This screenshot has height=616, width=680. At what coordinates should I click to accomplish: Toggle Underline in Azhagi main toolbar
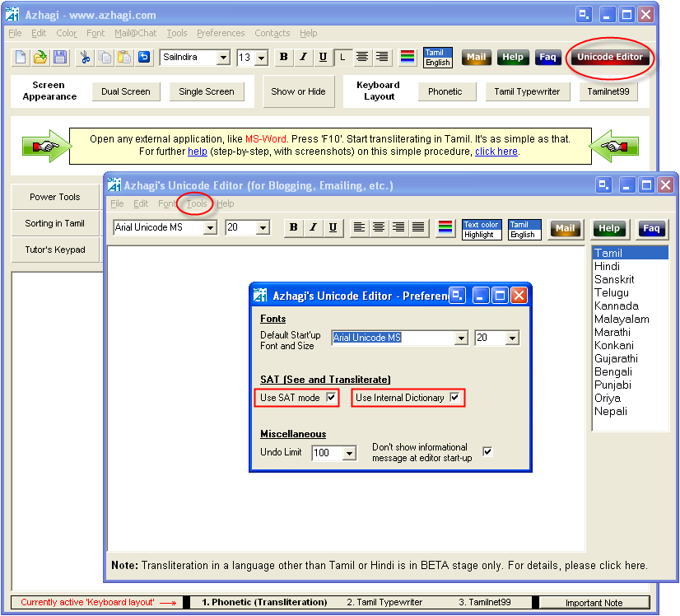tap(323, 58)
